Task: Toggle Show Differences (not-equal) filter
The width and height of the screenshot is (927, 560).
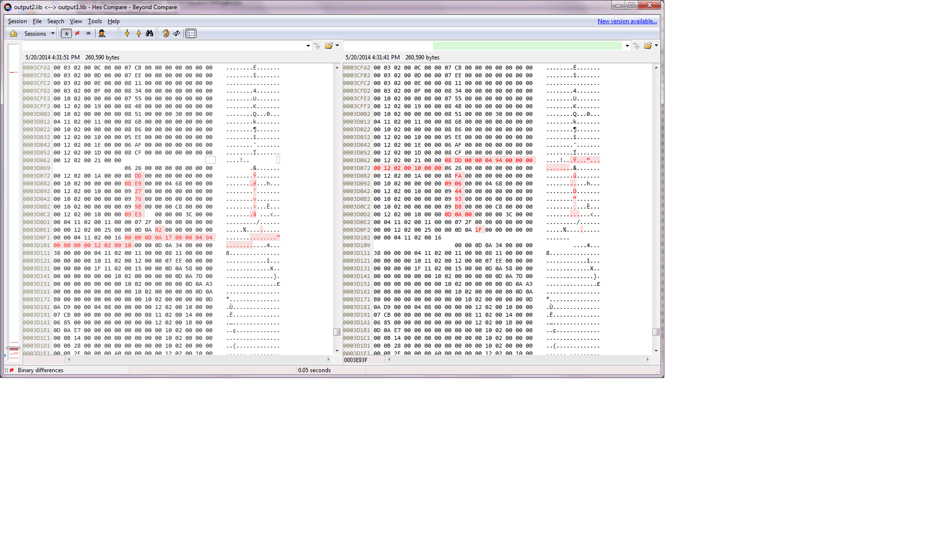Action: click(x=77, y=34)
